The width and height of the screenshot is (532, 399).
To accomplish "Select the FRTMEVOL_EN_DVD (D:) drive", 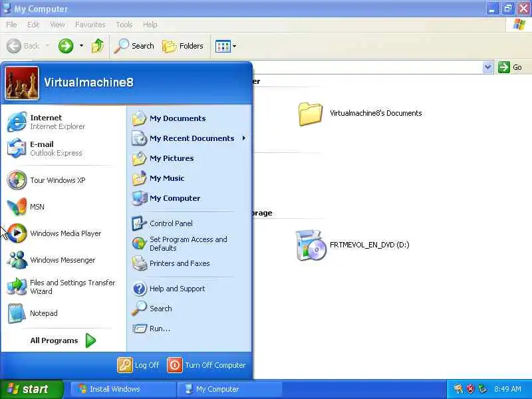I will [x=353, y=245].
